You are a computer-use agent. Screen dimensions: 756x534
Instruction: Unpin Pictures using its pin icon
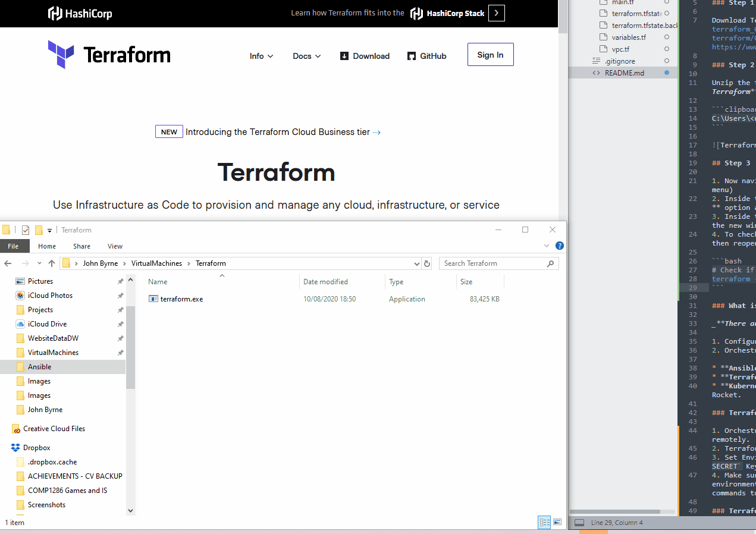tap(120, 281)
